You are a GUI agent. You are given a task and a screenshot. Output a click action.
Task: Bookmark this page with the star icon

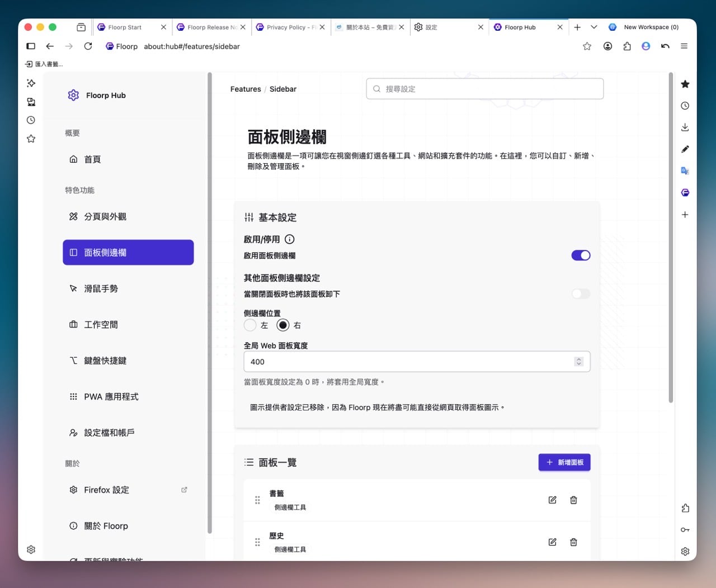coord(587,46)
